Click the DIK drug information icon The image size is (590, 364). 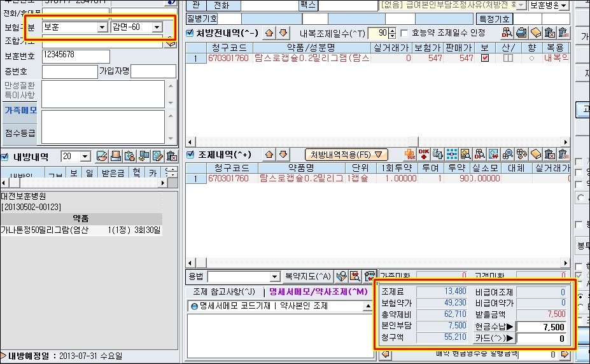[x=424, y=154]
